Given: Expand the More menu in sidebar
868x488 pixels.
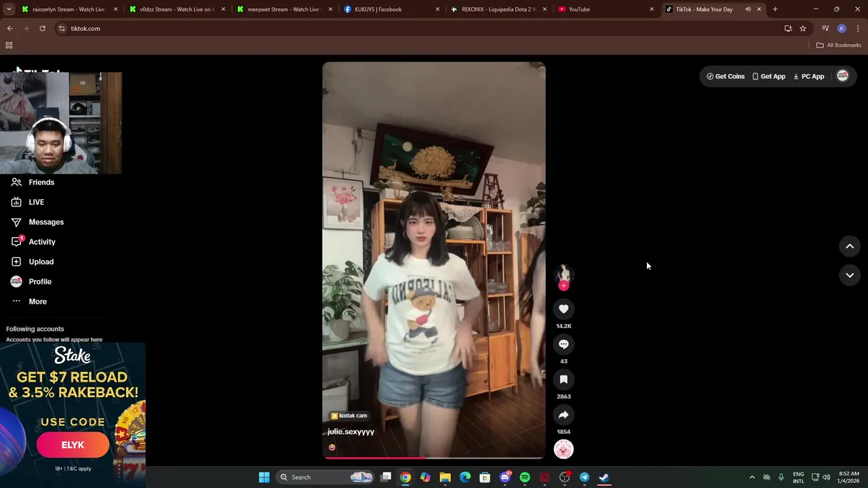Looking at the screenshot, I should click(37, 302).
